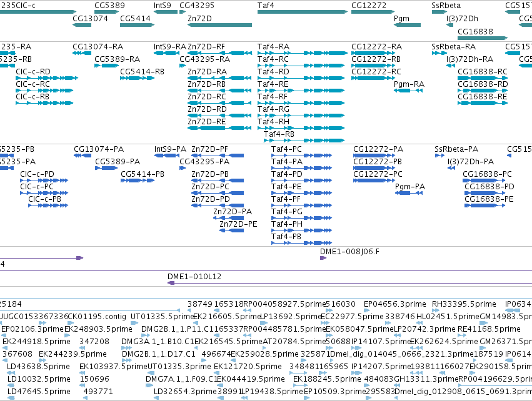Select the Taf4-PG protein label

(287, 212)
